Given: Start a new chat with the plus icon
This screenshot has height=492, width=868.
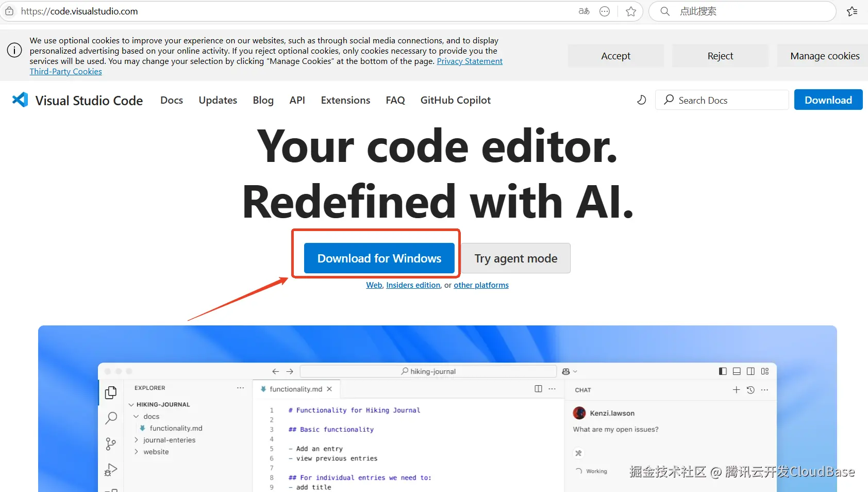Looking at the screenshot, I should click(x=736, y=390).
